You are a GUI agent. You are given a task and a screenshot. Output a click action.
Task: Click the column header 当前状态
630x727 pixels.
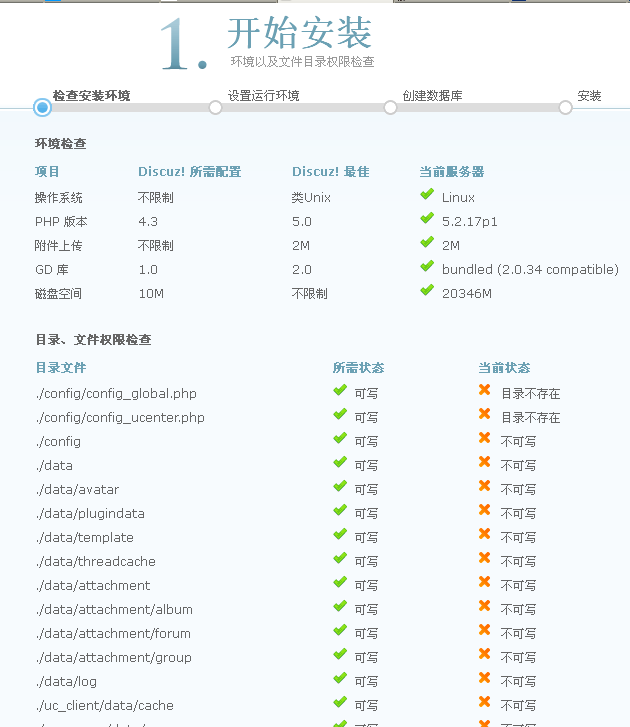click(504, 368)
